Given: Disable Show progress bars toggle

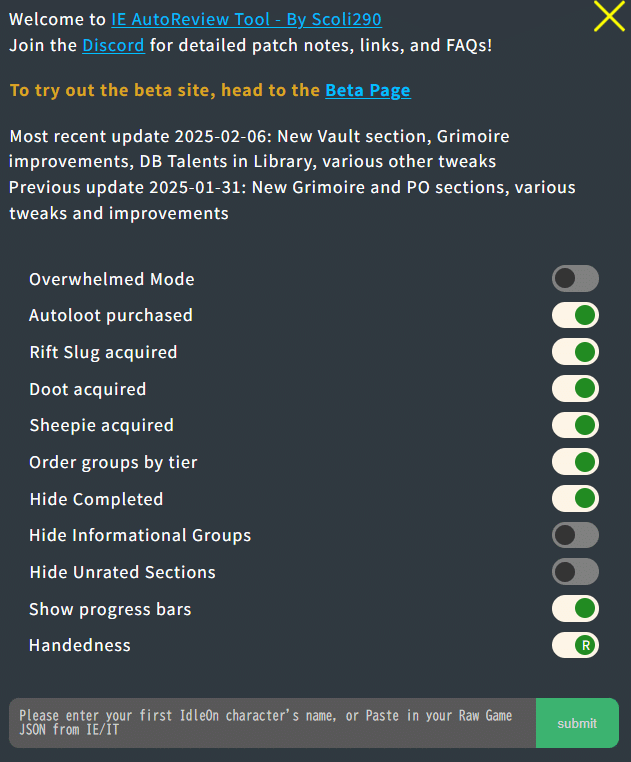Looking at the screenshot, I should [575, 608].
